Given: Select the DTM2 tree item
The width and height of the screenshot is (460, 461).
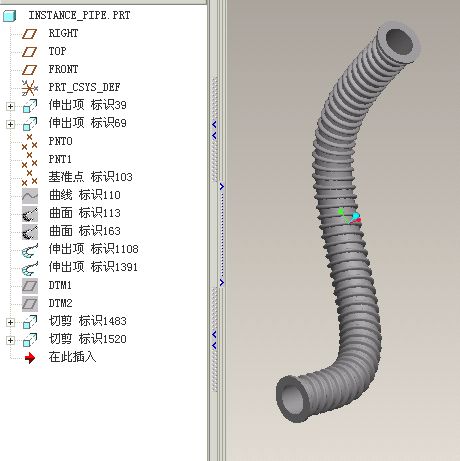Looking at the screenshot, I should pos(60,303).
